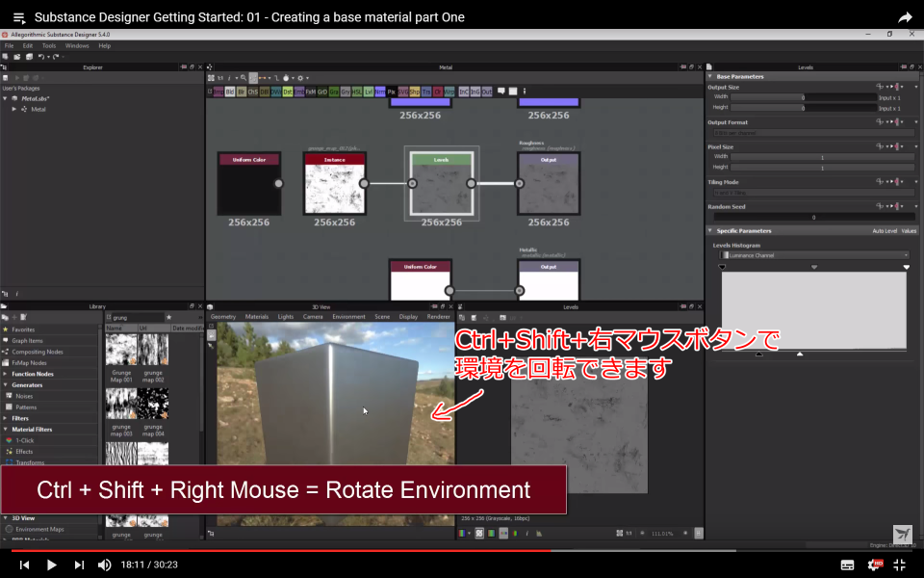The height and width of the screenshot is (578, 924).
Task: Open the Help menu
Action: [x=104, y=45]
